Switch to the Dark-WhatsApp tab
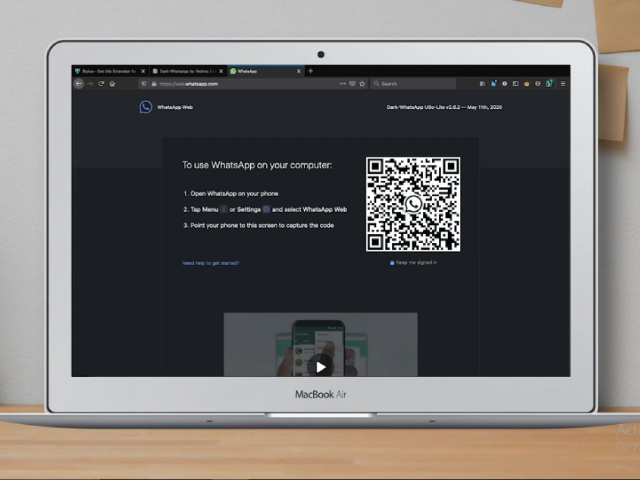This screenshot has width=640, height=480. click(x=184, y=71)
